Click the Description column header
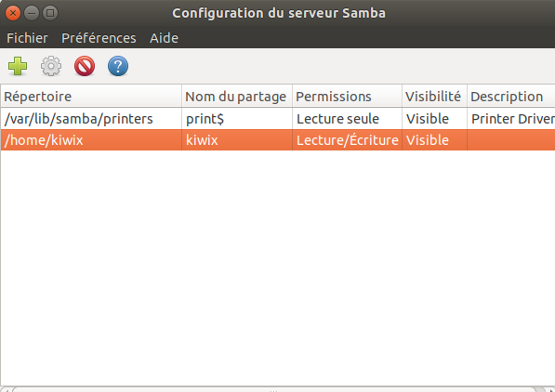The image size is (555, 392). (x=511, y=97)
